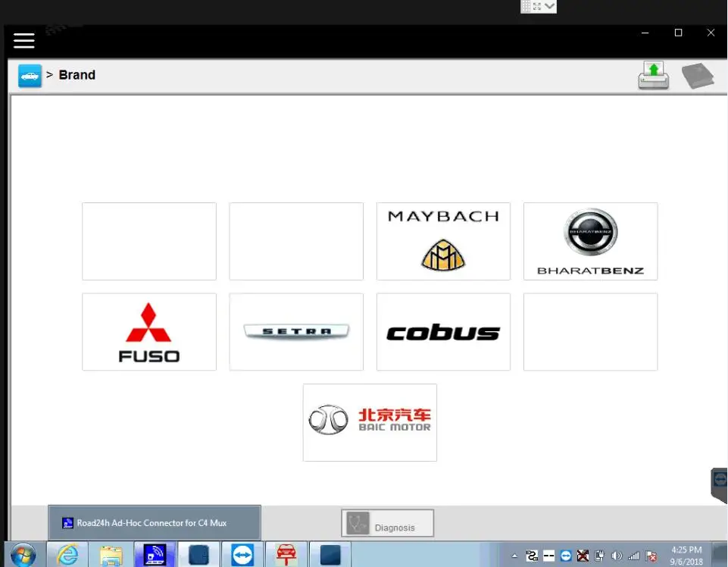
Task: Launch Internet Explorer from taskbar
Action: pos(67,554)
